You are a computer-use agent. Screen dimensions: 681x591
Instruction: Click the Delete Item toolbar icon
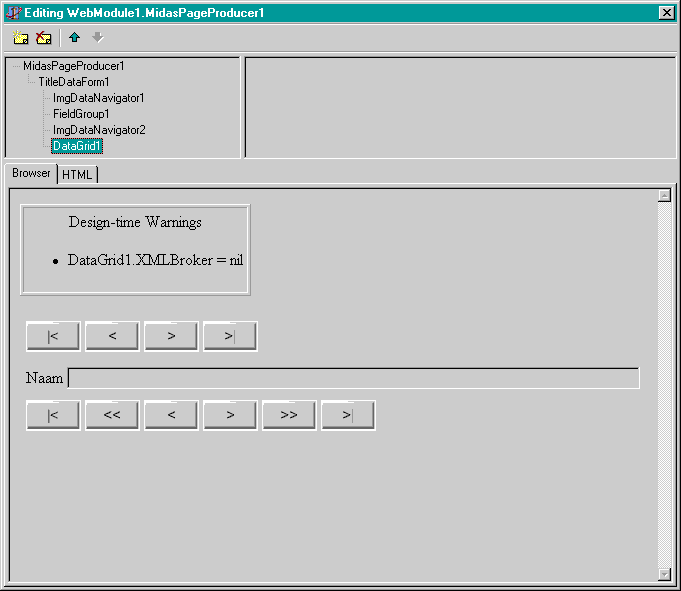pos(43,38)
